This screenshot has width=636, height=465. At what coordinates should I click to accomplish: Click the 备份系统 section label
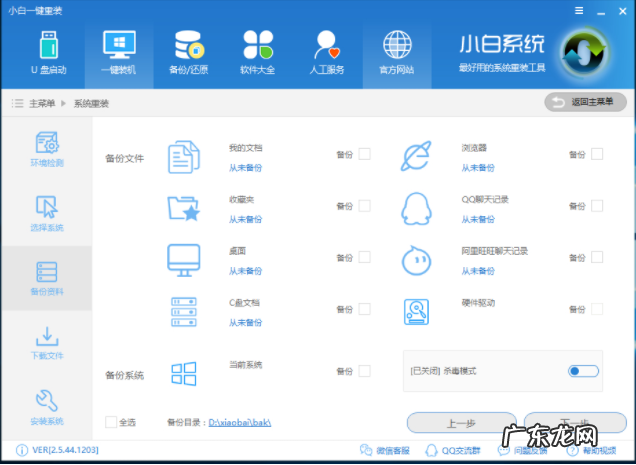point(125,375)
